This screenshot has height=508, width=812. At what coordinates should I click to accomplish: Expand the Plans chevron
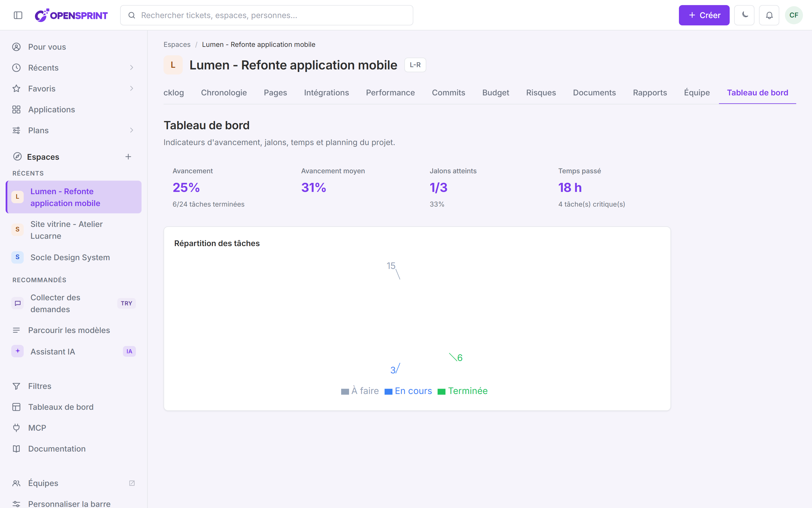pos(132,130)
